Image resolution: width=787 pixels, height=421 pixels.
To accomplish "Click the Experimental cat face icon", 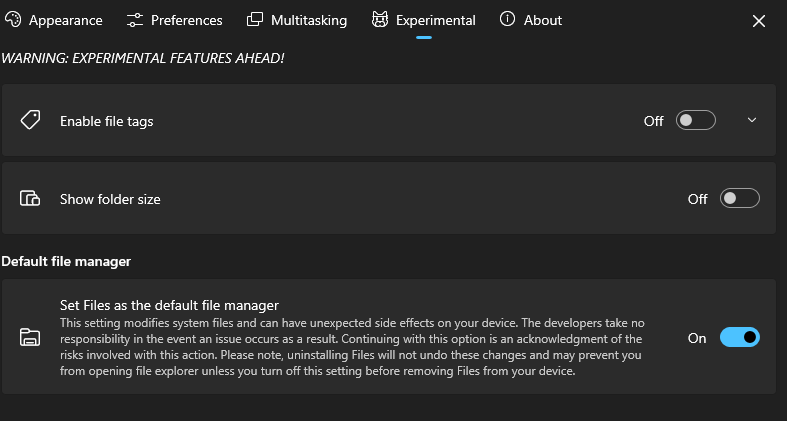I will [380, 20].
